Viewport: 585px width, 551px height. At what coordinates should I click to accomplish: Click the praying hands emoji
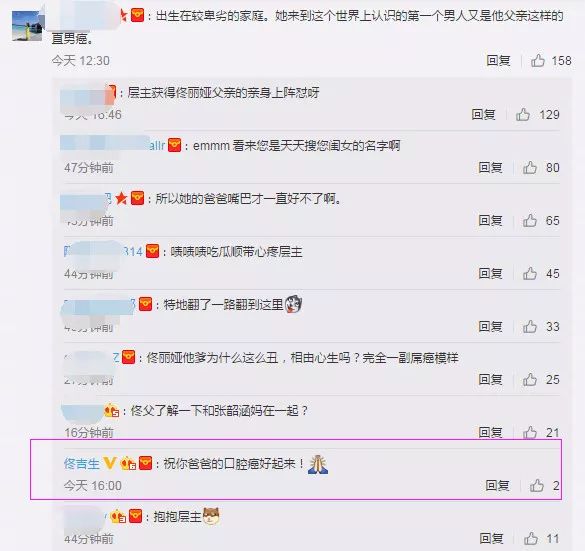click(318, 464)
